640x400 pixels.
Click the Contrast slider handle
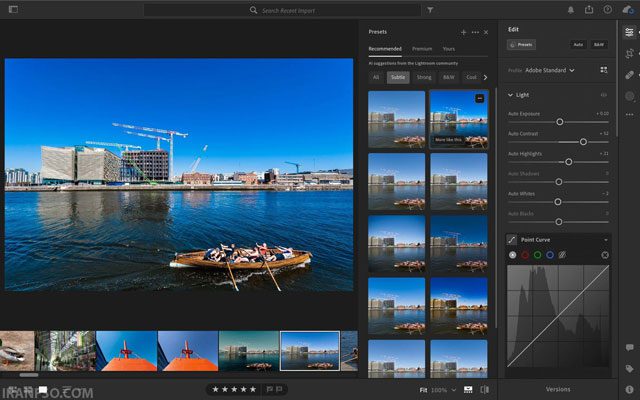(x=583, y=142)
